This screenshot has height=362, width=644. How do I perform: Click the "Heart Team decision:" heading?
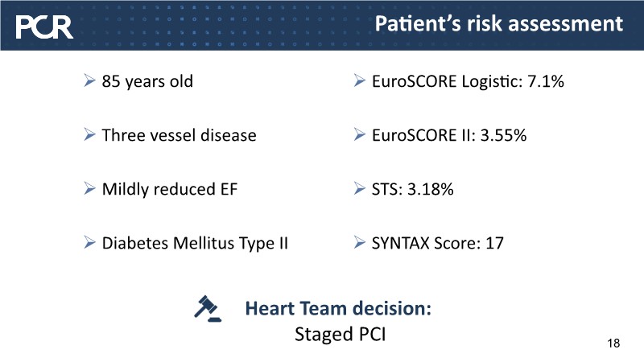[x=338, y=308]
